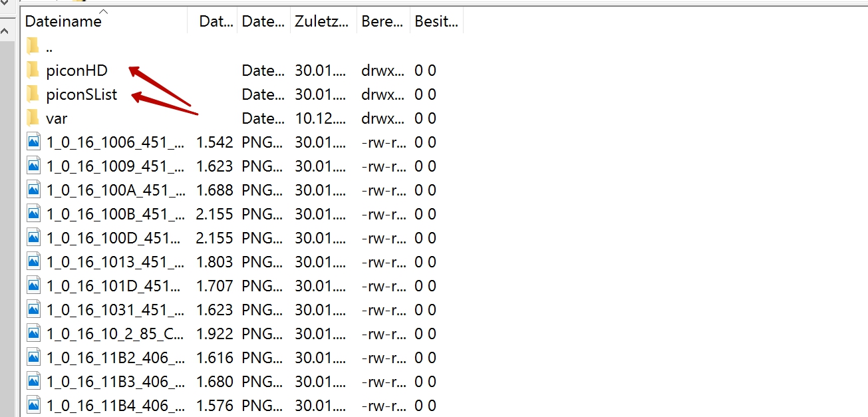This screenshot has width=868, height=417.
Task: Select the 1_0_16_100A_451 image file icon
Action: click(x=34, y=190)
